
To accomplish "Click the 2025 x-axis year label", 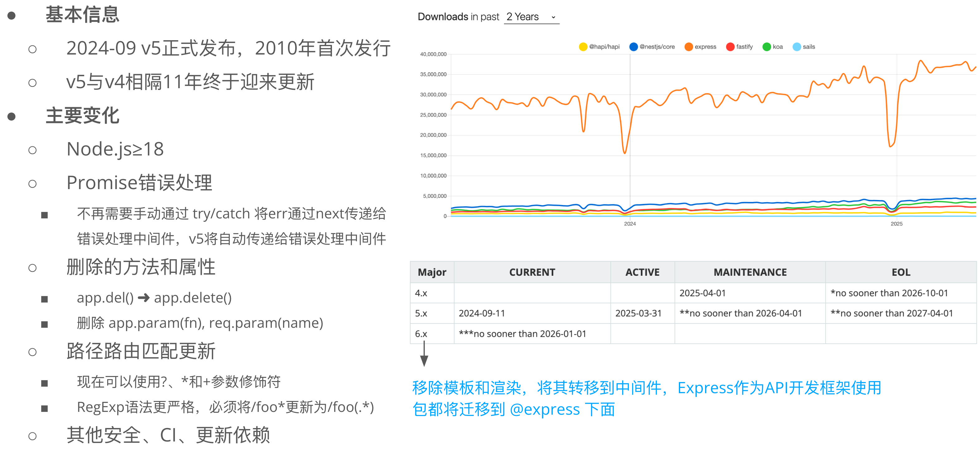I will [x=896, y=224].
